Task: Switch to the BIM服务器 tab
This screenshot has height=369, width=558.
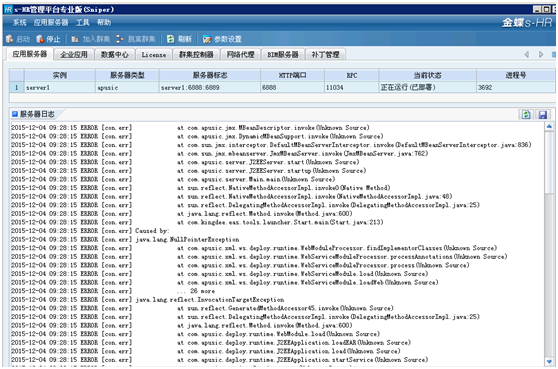Action: [x=283, y=54]
